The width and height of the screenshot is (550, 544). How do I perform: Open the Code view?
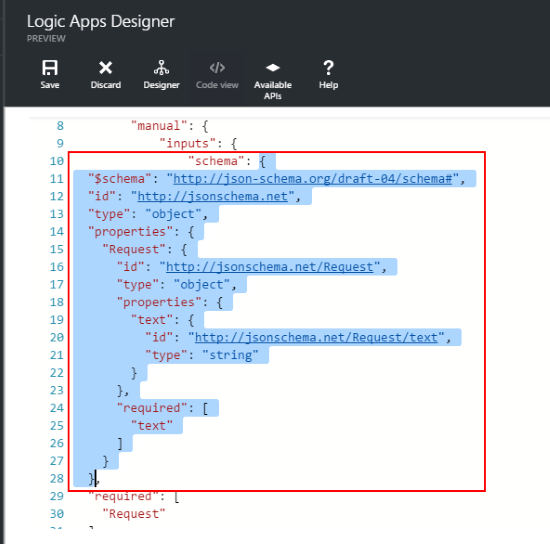(x=217, y=74)
